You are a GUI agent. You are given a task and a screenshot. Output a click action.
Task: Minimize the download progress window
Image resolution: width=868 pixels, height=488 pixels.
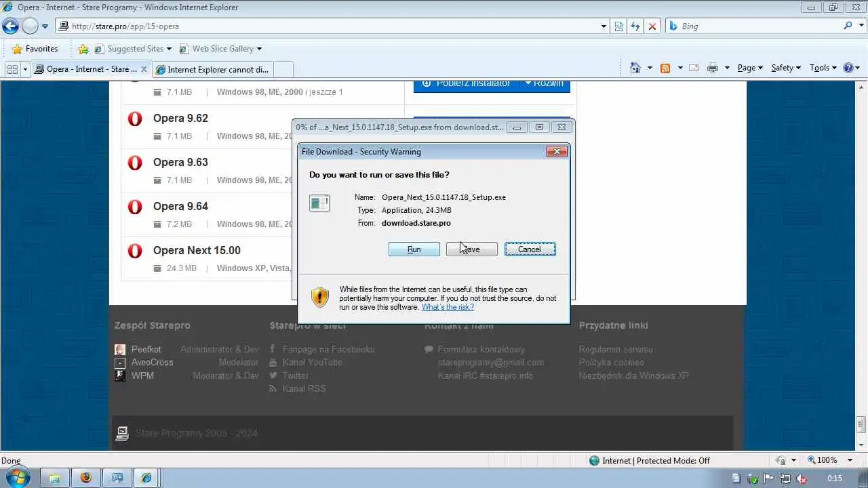pyautogui.click(x=517, y=127)
